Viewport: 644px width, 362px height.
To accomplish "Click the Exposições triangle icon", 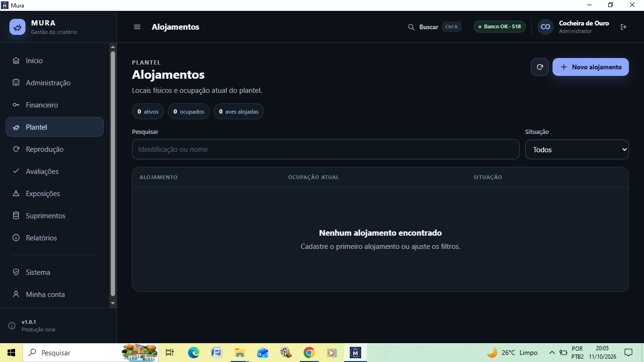I will pyautogui.click(x=16, y=193).
